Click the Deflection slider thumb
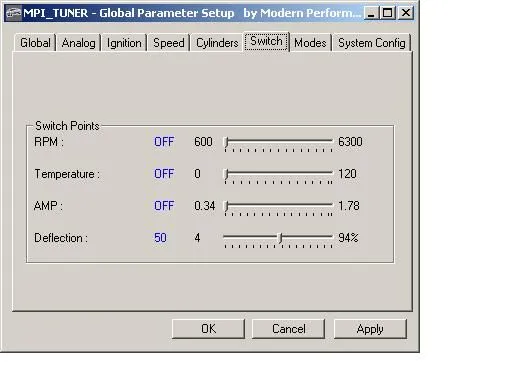512x384 pixels. click(281, 238)
